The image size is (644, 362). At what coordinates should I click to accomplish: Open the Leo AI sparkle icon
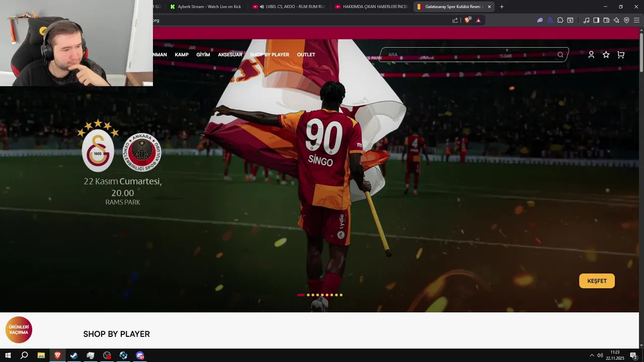pyautogui.click(x=616, y=20)
